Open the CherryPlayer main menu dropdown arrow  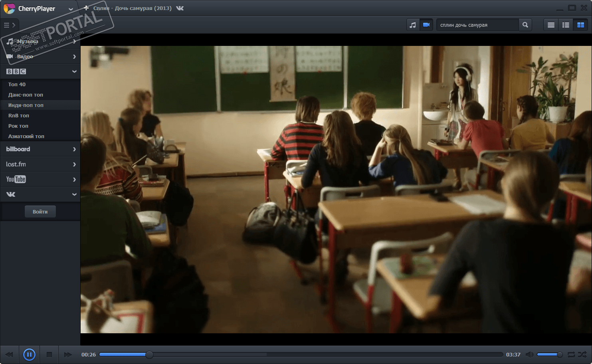click(x=71, y=9)
